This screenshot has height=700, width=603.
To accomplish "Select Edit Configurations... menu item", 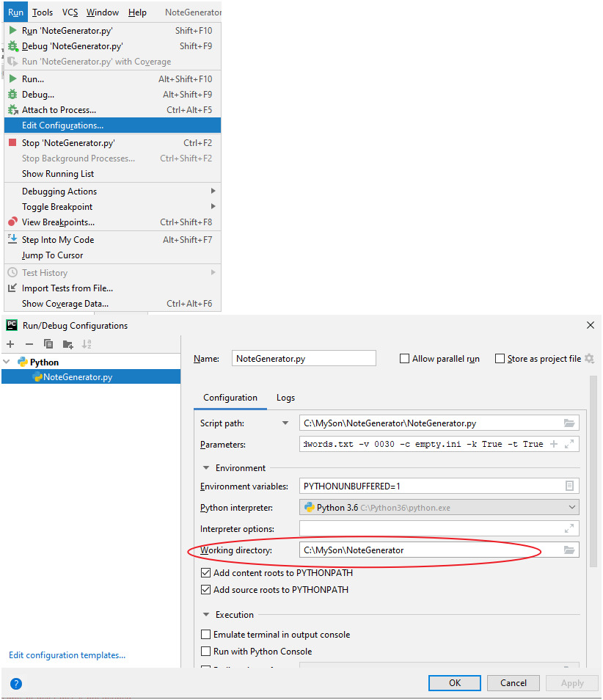I will click(112, 125).
